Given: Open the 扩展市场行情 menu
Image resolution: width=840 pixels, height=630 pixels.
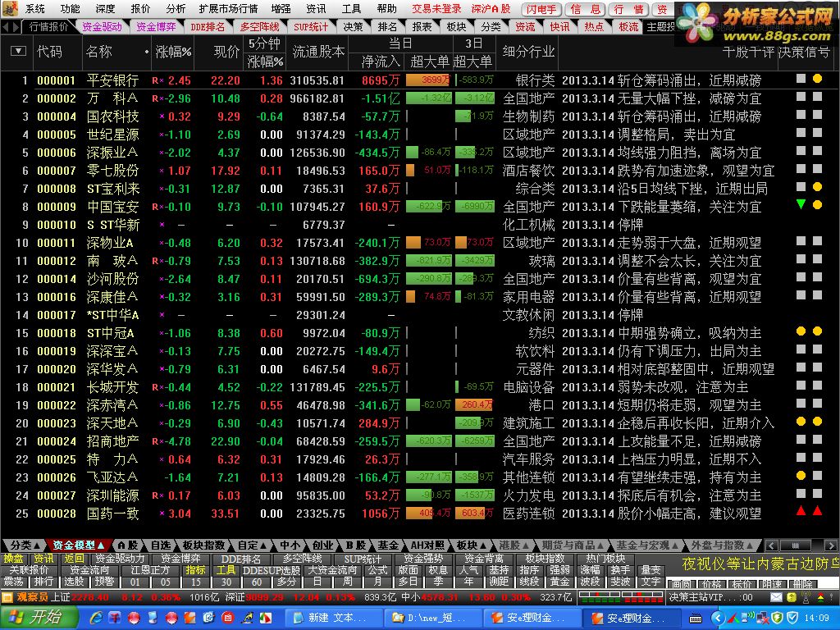Looking at the screenshot, I should (228, 8).
